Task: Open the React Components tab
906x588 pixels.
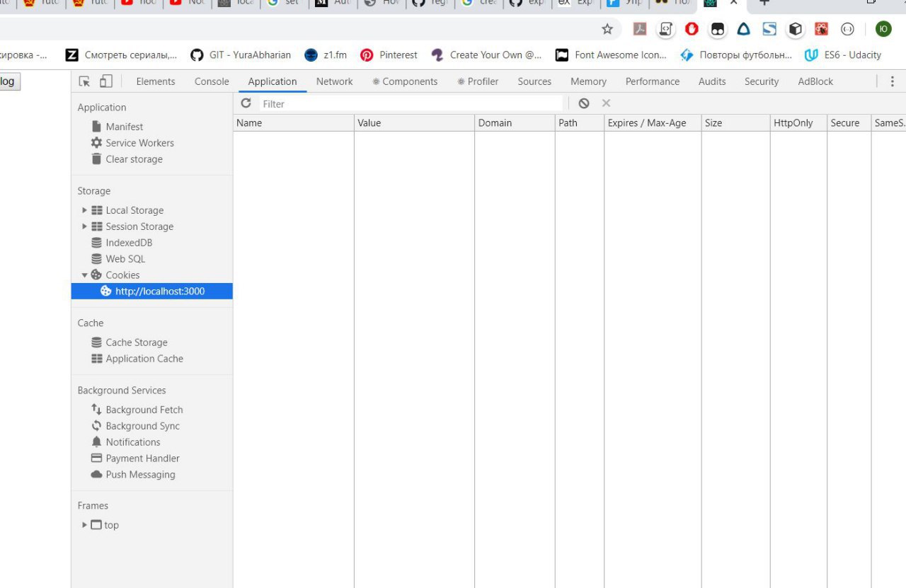Action: tap(405, 81)
